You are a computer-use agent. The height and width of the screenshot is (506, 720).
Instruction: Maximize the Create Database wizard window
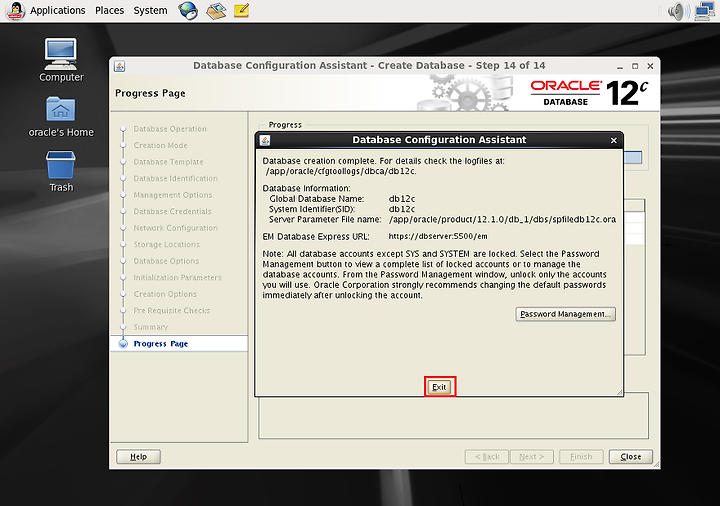635,66
